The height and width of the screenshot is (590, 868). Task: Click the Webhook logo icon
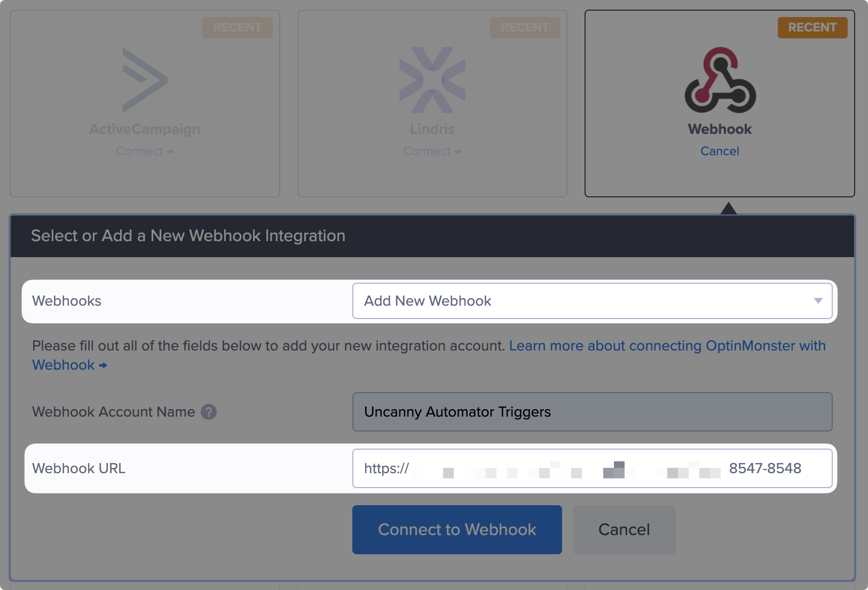point(720,80)
